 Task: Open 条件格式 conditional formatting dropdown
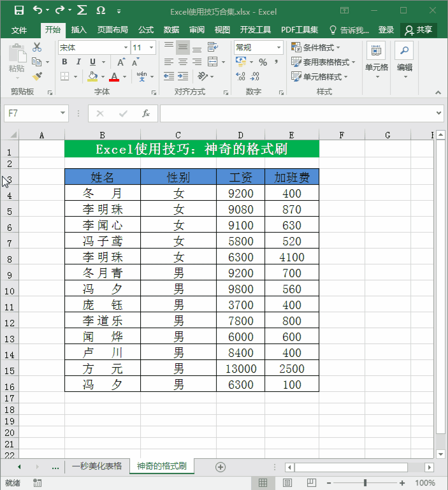pos(315,48)
